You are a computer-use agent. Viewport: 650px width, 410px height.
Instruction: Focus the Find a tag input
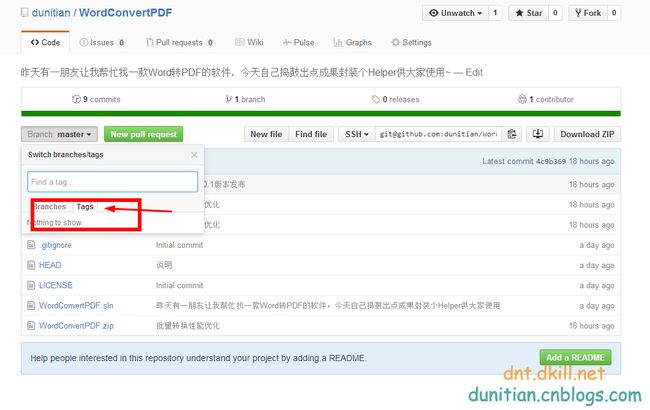coord(112,182)
